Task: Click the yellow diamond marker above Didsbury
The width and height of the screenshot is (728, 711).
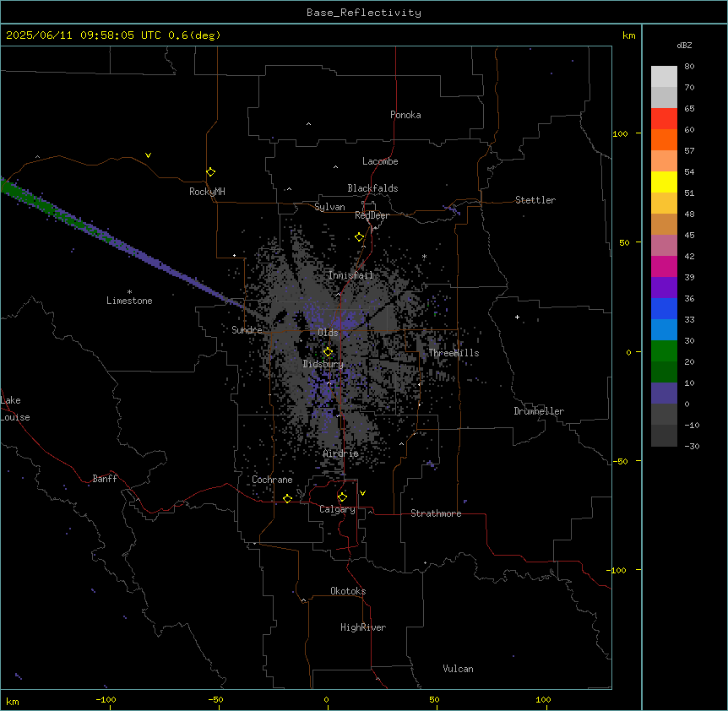Action: coord(328,351)
